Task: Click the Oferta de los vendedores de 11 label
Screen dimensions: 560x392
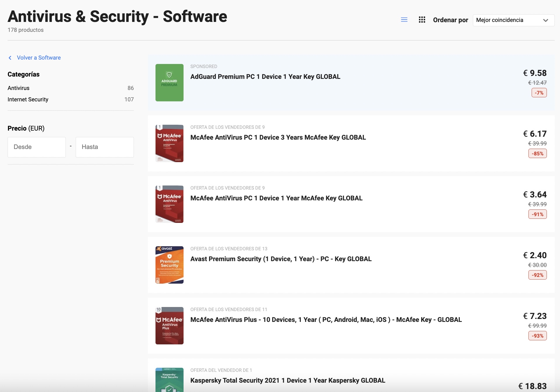Action: [229, 310]
